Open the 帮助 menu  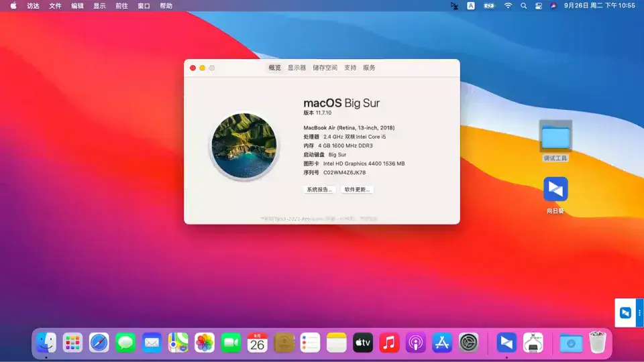click(x=166, y=6)
